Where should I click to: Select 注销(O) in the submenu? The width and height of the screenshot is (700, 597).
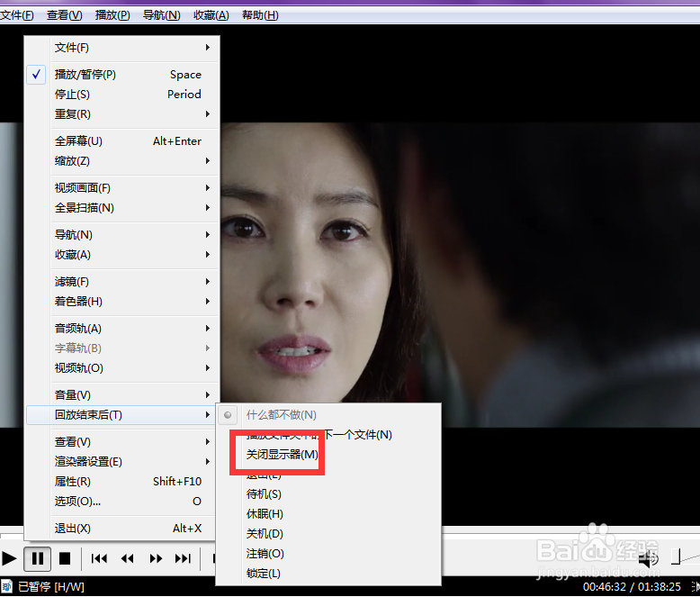(328, 554)
